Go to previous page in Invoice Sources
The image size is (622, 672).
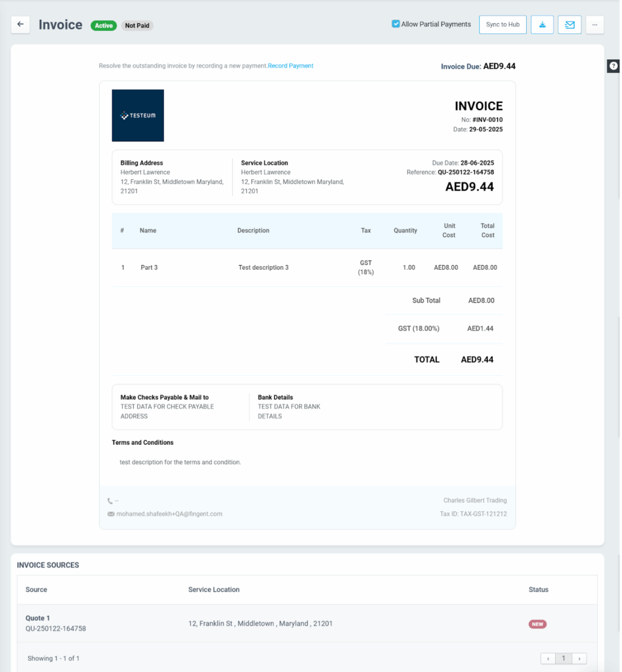coord(548,658)
